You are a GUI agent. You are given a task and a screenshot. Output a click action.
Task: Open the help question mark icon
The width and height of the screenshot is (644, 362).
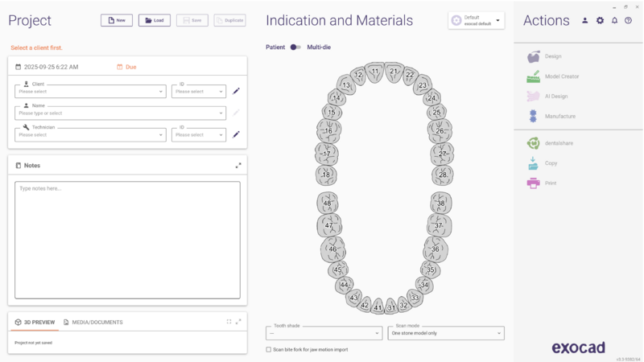(x=629, y=21)
